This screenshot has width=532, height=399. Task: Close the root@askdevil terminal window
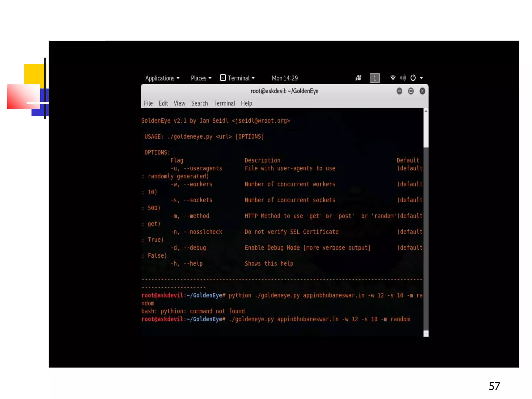[422, 91]
